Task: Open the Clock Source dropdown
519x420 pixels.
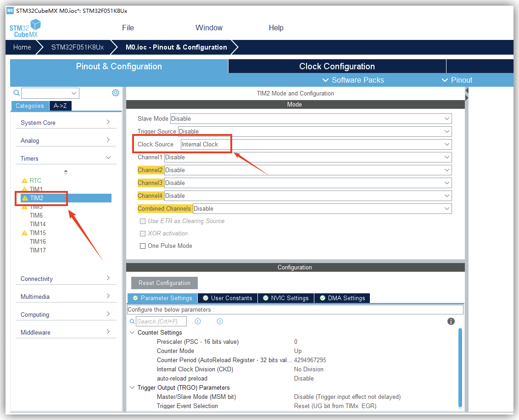Action: [316, 144]
